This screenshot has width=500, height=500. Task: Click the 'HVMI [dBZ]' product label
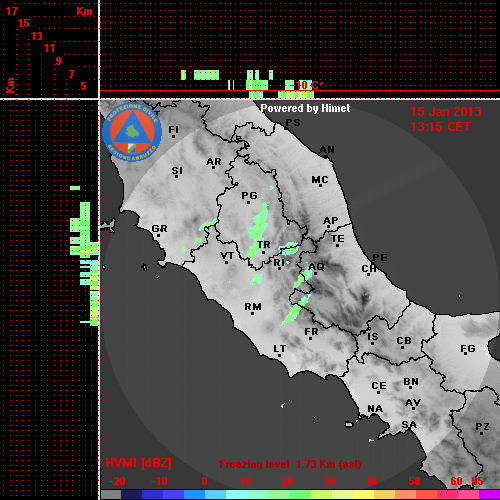point(138,463)
